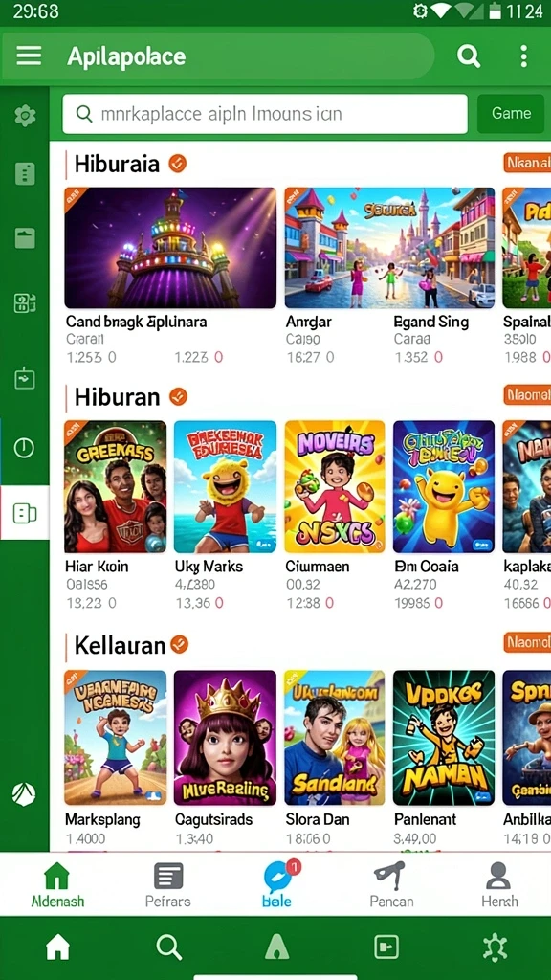Select the document list icon in the sidebar
Screen dimensions: 551x980
tap(25, 173)
